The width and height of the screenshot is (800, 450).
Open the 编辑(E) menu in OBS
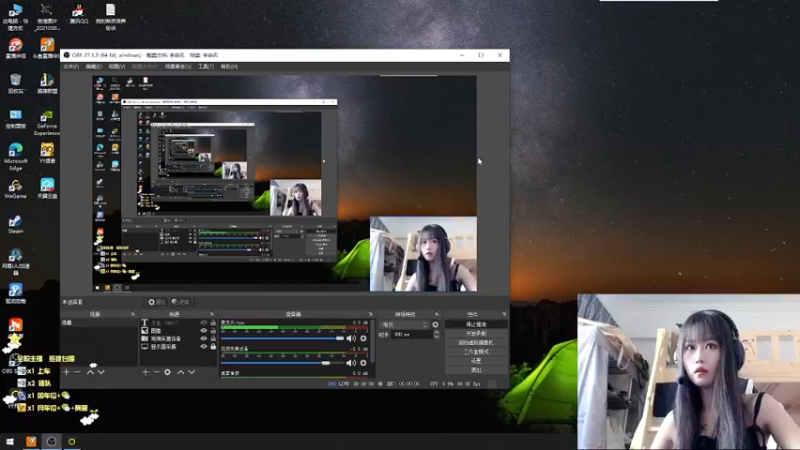point(93,67)
